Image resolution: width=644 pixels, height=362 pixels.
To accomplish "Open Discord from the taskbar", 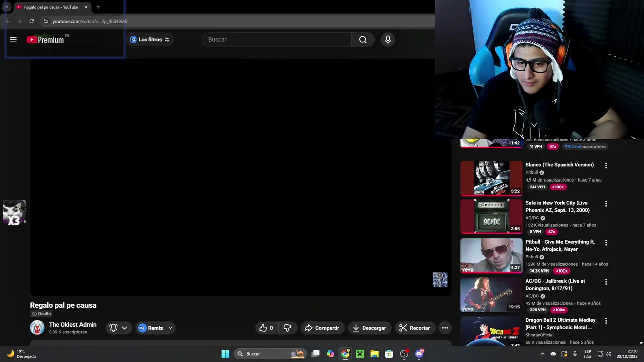I will coord(419,354).
